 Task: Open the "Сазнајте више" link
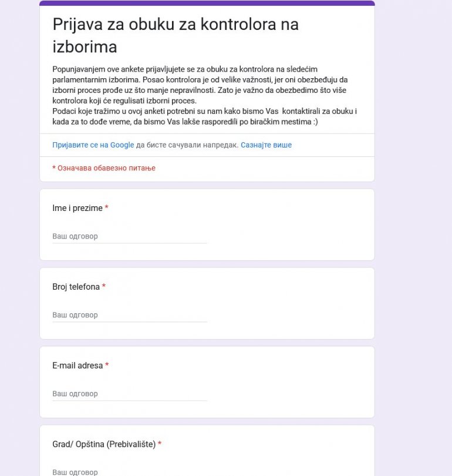[266, 145]
